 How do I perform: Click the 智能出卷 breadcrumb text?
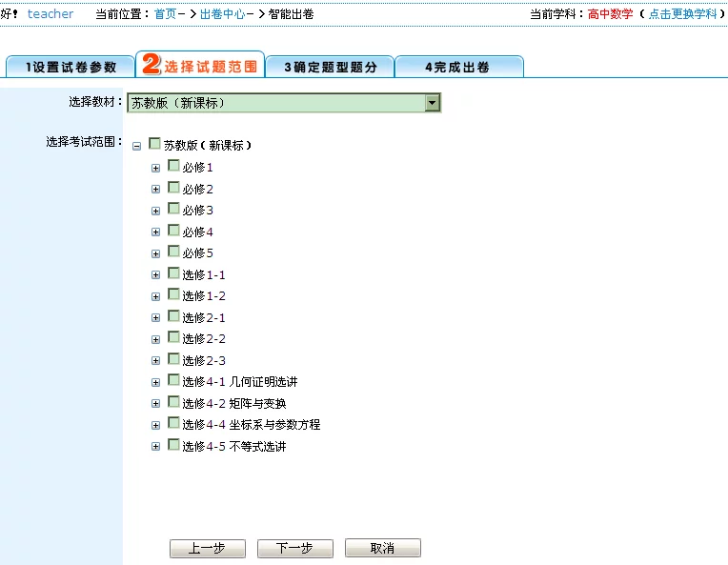click(x=292, y=14)
